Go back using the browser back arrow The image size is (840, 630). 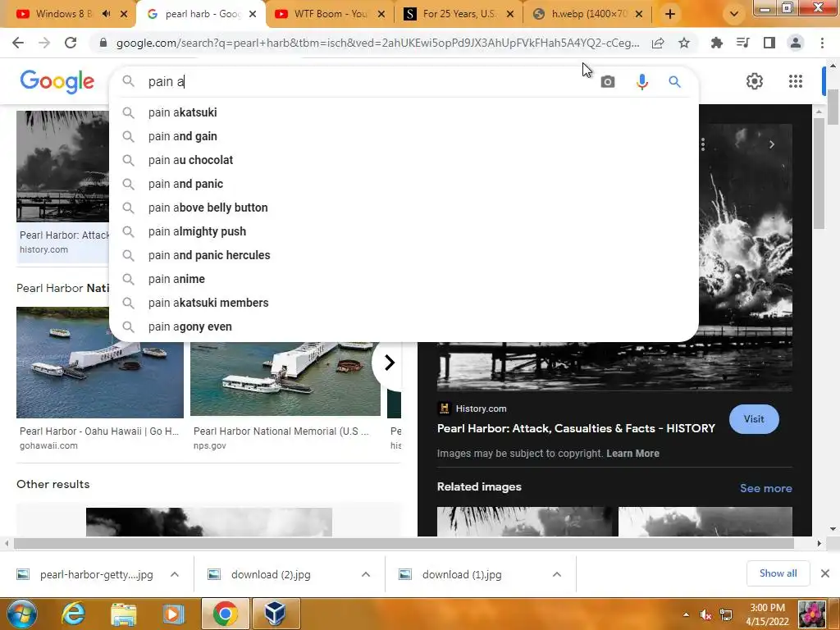pyautogui.click(x=18, y=43)
